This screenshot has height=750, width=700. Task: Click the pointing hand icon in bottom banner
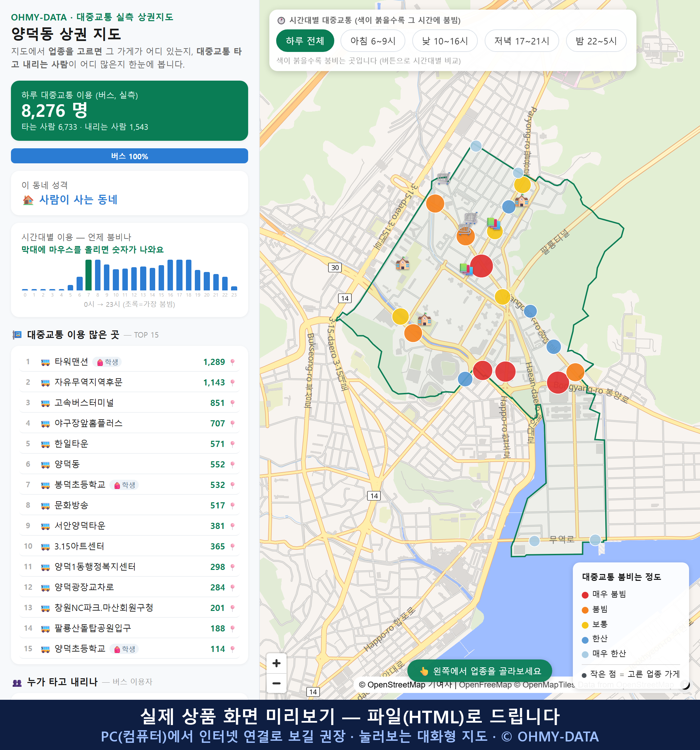tap(424, 671)
